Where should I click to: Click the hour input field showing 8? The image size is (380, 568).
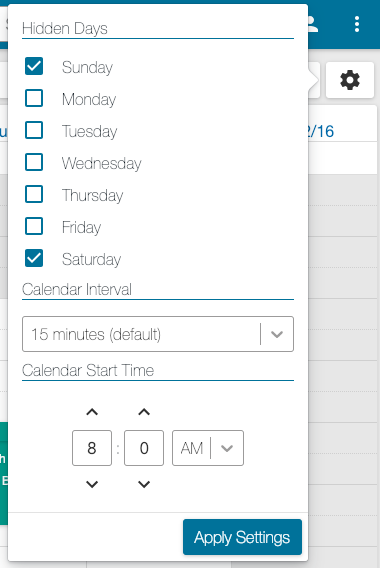(x=92, y=448)
